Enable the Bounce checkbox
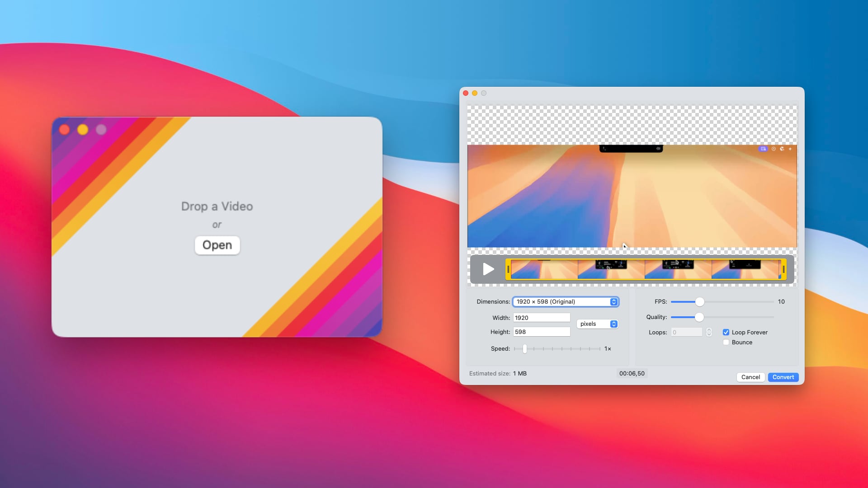 (x=726, y=343)
